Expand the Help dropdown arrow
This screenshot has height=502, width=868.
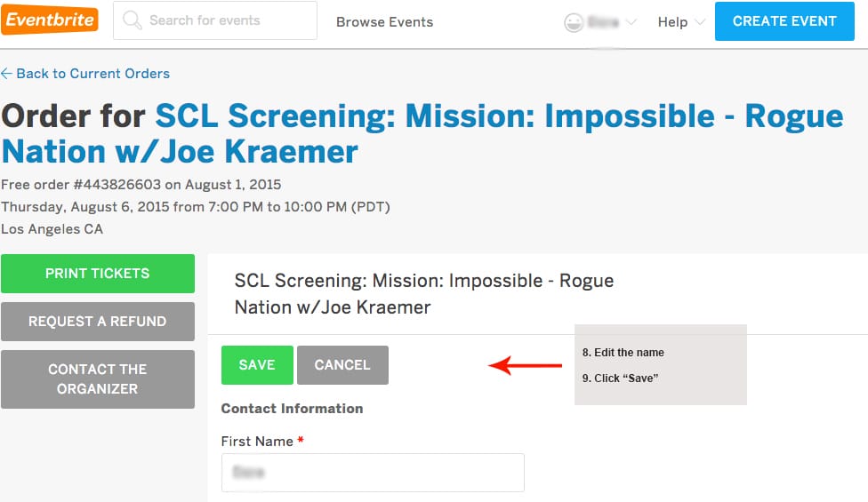700,22
